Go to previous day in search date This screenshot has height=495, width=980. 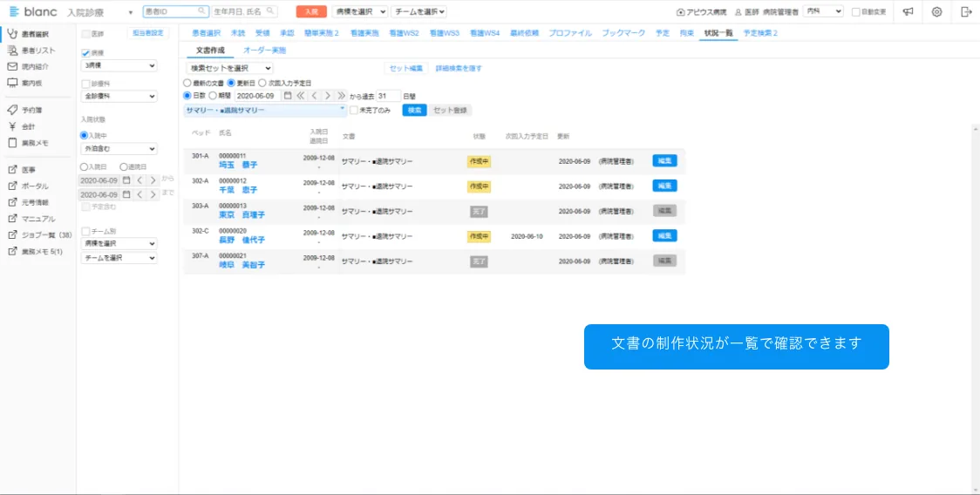point(314,96)
